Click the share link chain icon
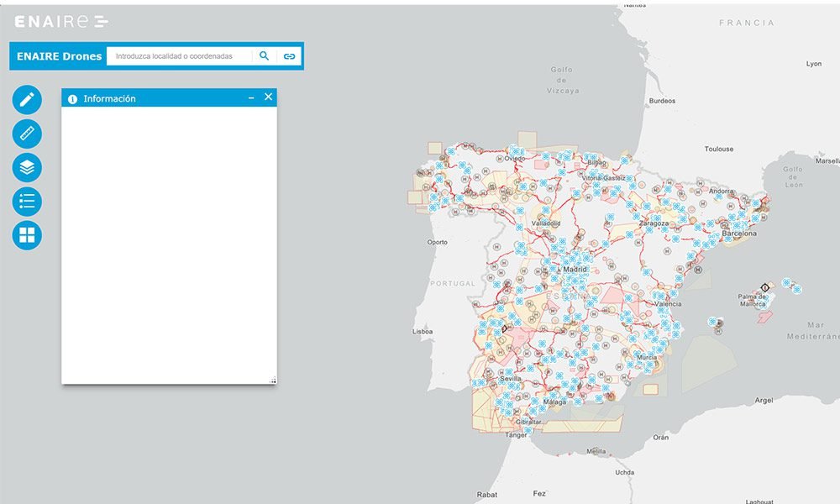 tap(289, 56)
